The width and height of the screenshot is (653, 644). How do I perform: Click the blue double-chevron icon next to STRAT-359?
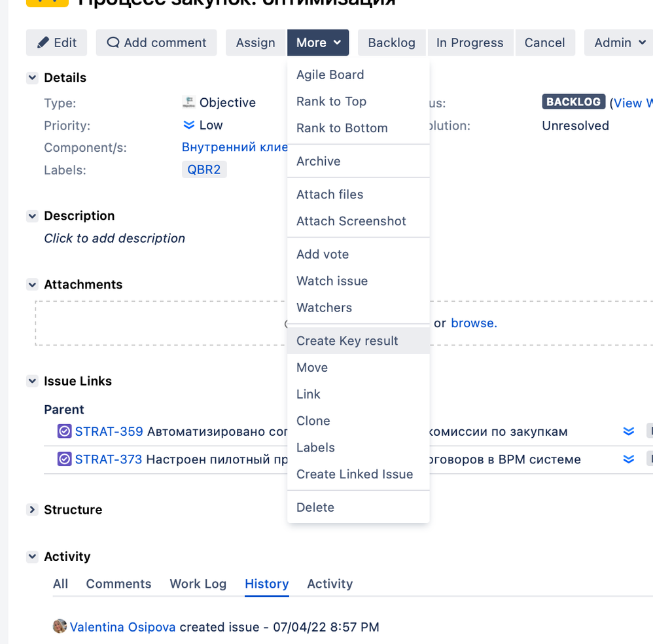click(629, 431)
